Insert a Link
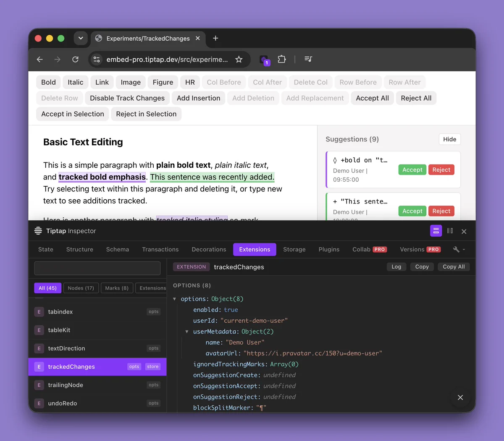The height and width of the screenshot is (441, 504). pos(102,82)
